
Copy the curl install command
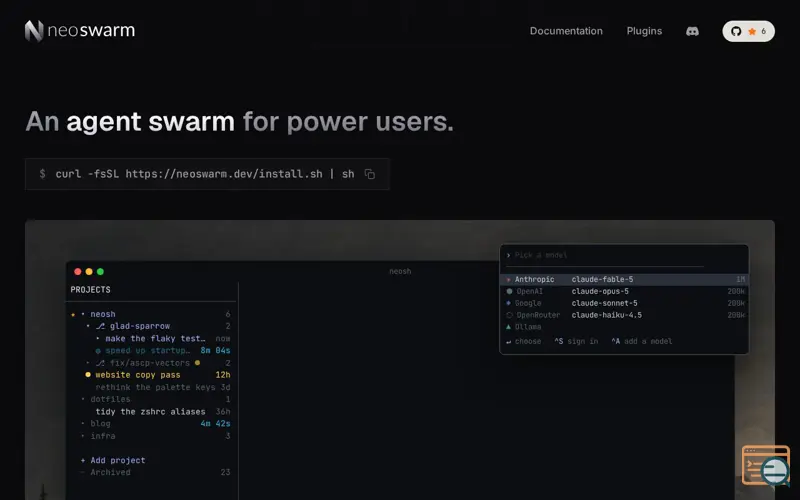tap(370, 174)
